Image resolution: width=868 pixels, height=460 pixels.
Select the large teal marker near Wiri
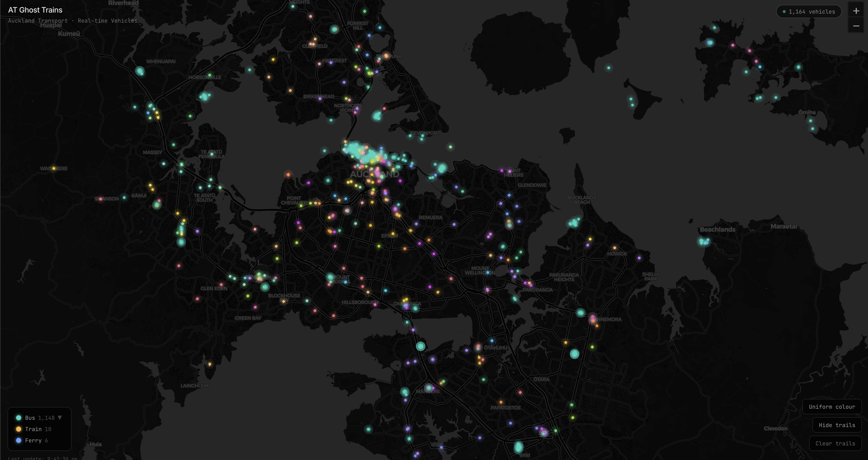pos(518,447)
